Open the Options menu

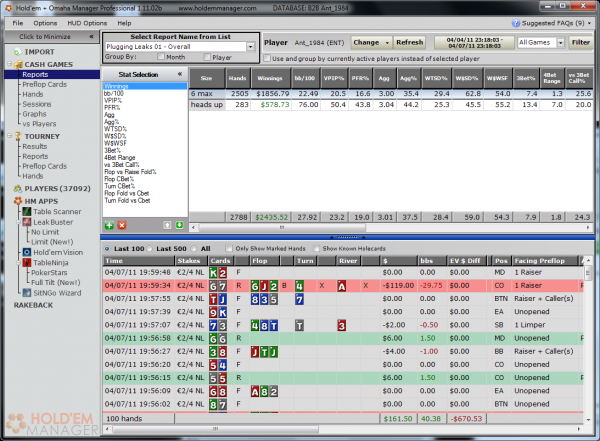(x=45, y=23)
